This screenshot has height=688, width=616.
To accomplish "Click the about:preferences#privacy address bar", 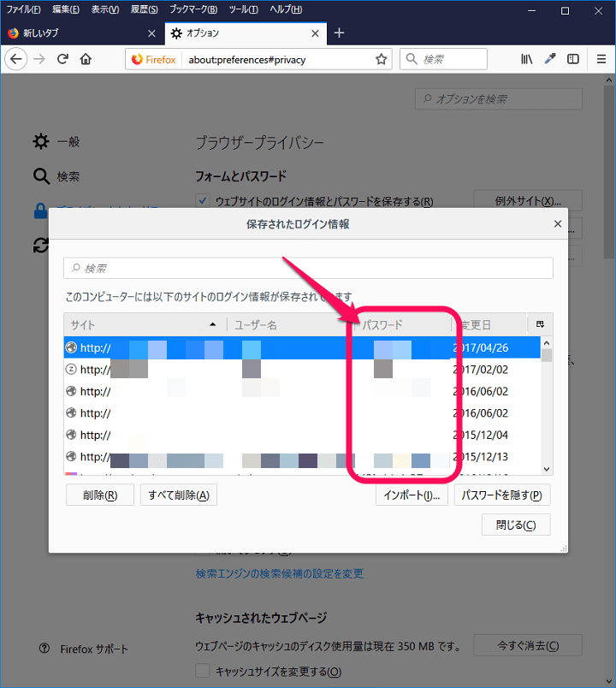I will pos(259,59).
